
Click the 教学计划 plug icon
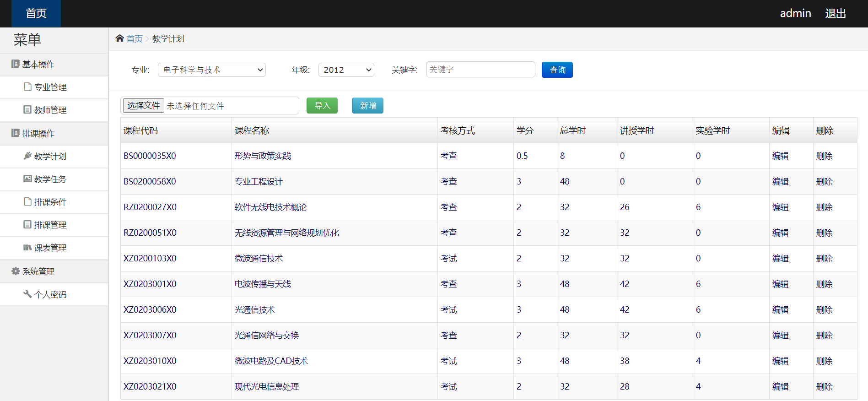[x=27, y=156]
